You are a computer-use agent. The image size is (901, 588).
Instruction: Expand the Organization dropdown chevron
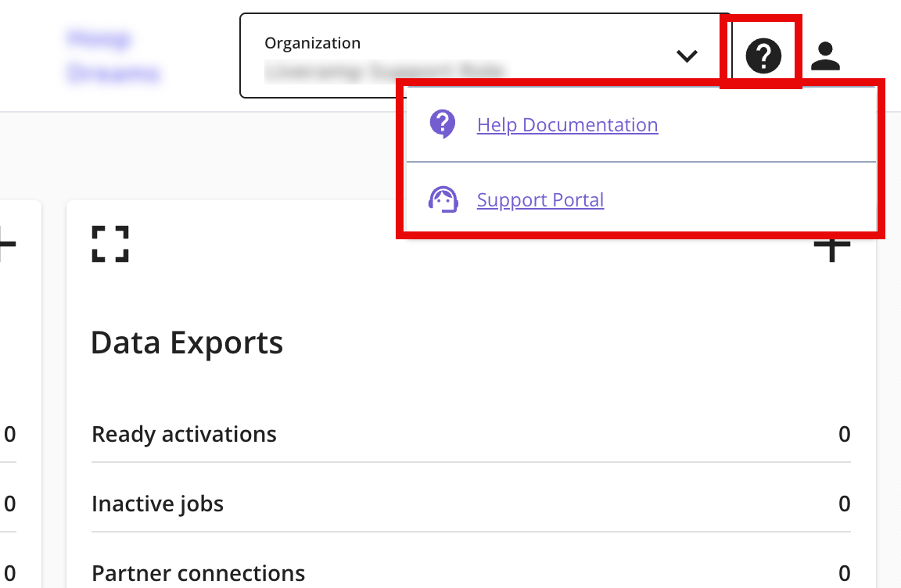click(687, 56)
